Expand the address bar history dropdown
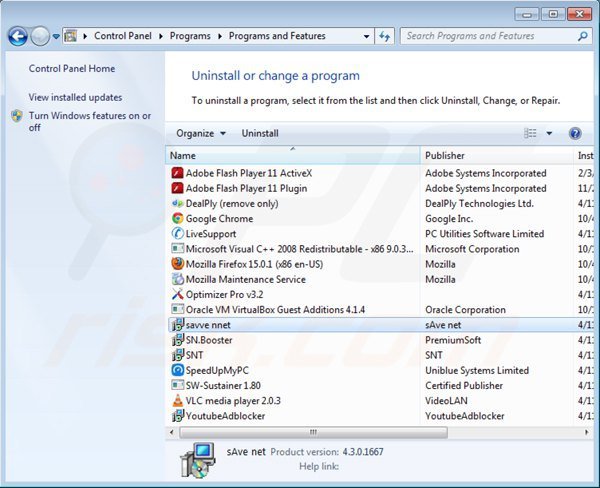Image resolution: width=600 pixels, height=488 pixels. point(366,36)
